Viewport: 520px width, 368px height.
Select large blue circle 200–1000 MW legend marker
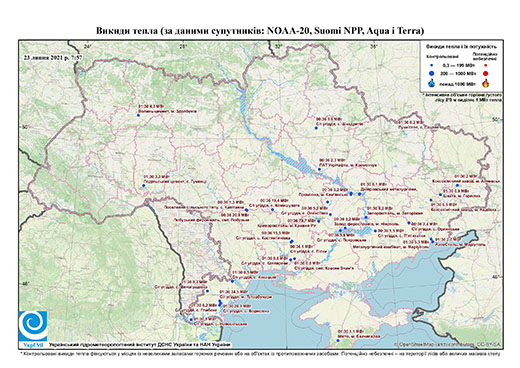point(432,73)
